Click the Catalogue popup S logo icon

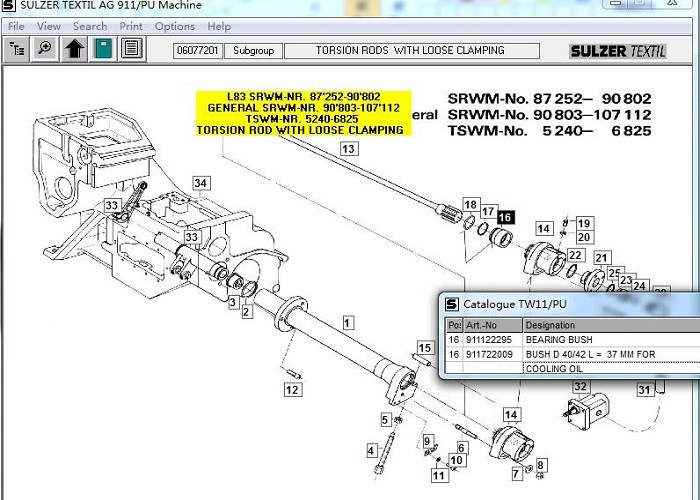point(452,304)
